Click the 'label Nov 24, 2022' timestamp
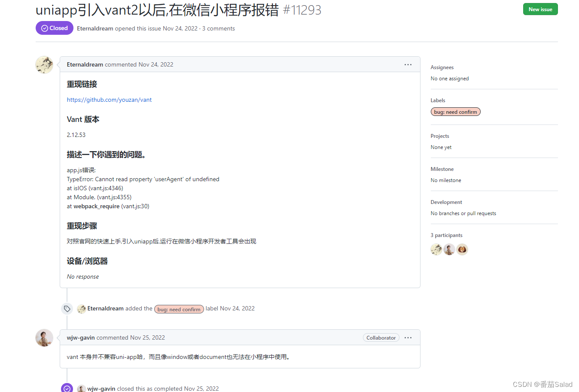The width and height of the screenshot is (579, 392). 230,308
